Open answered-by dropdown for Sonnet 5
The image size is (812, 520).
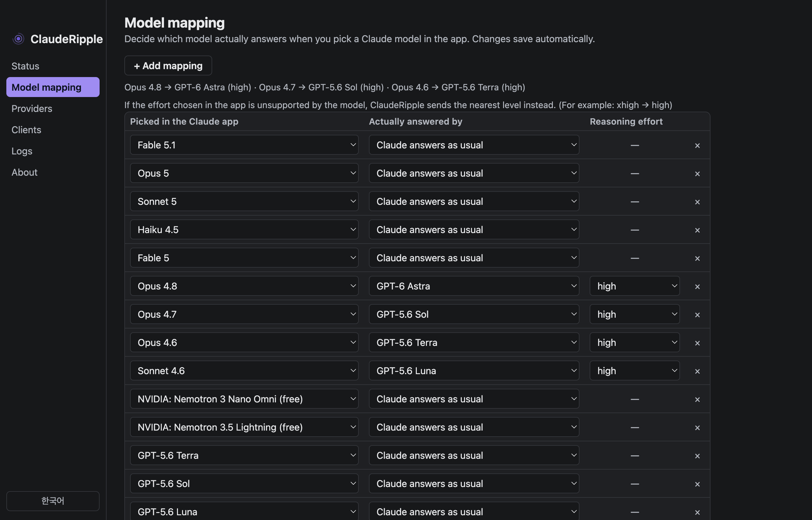pyautogui.click(x=474, y=201)
